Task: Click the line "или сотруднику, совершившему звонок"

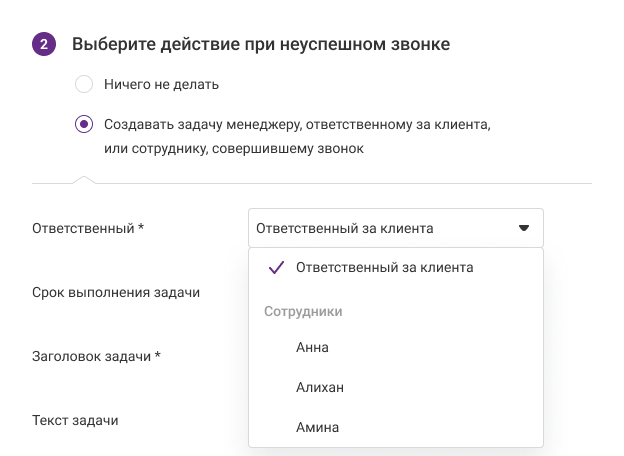Action: pos(234,148)
